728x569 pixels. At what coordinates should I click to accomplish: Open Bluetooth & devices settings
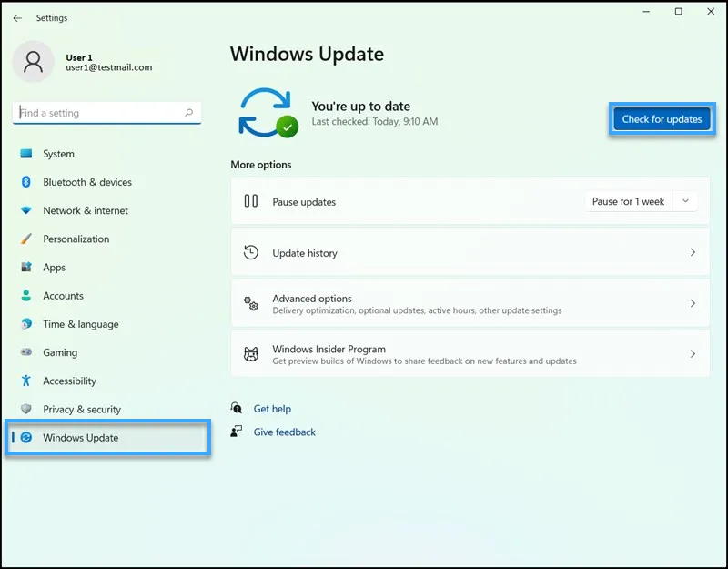click(107, 182)
